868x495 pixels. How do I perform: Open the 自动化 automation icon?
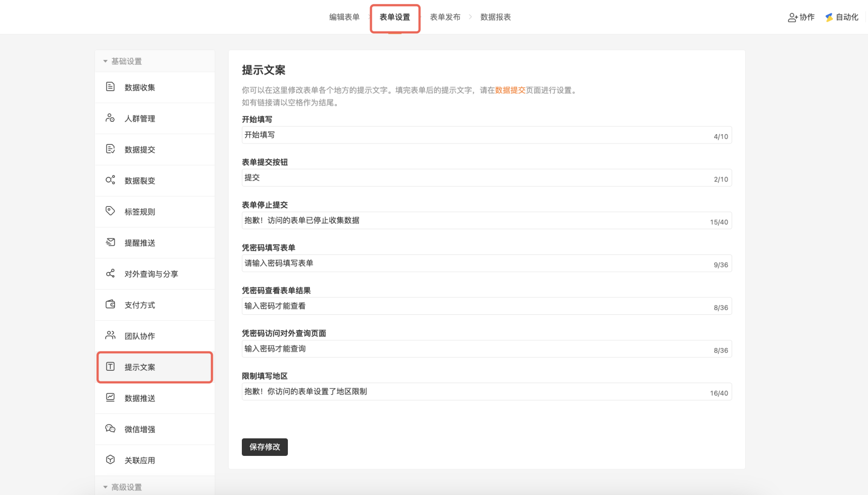point(829,17)
